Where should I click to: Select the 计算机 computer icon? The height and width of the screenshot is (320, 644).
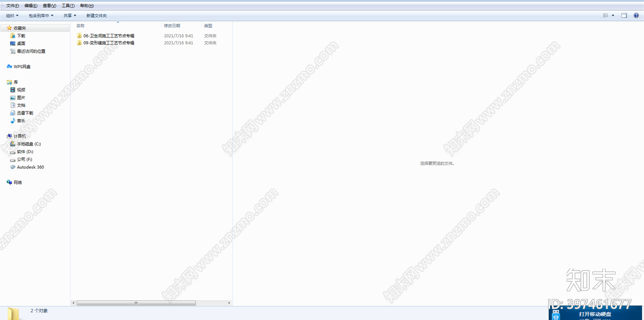pyautogui.click(x=9, y=136)
